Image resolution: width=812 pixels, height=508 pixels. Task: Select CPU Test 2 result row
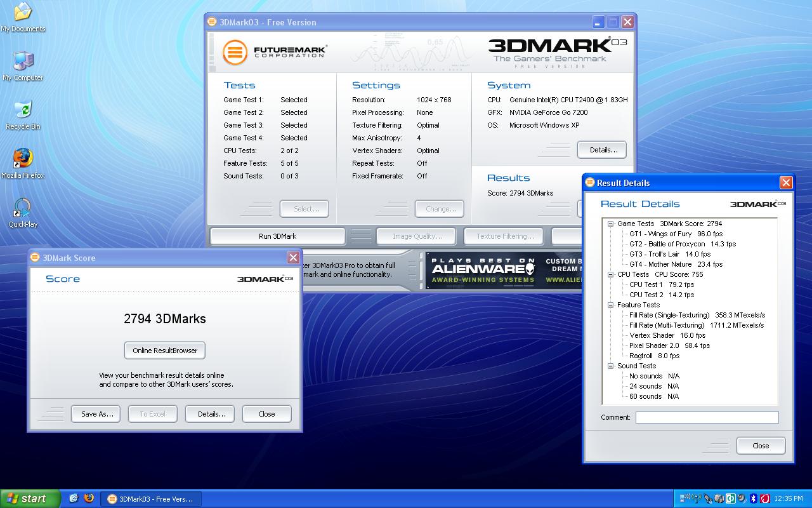tap(662, 295)
